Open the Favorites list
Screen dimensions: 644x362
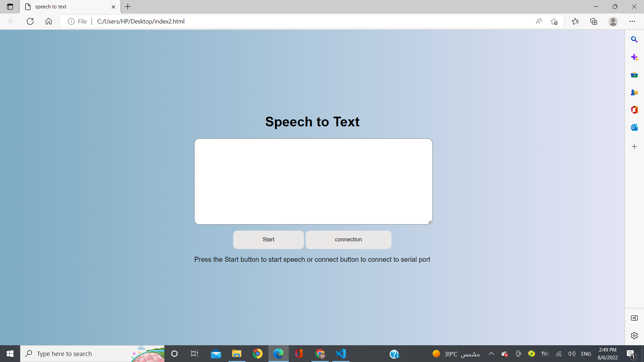[x=575, y=21]
